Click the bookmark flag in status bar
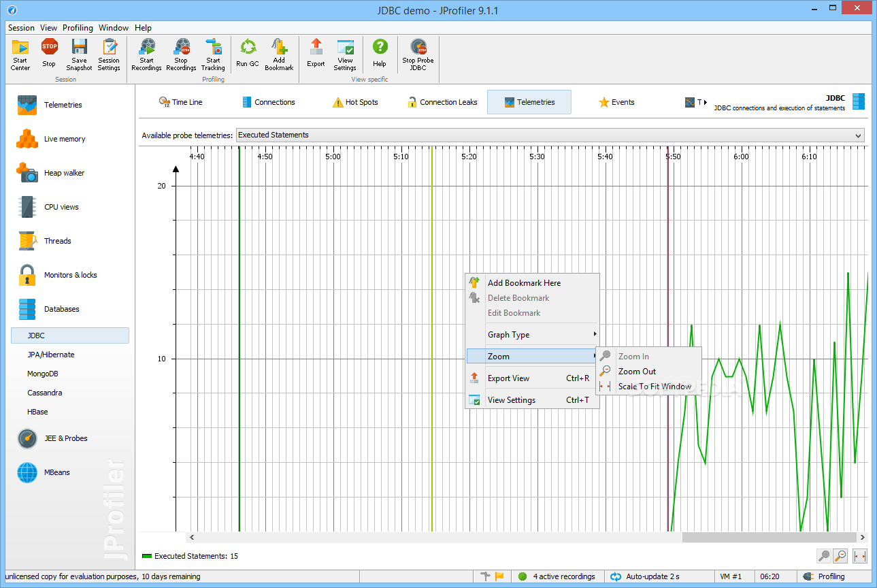Viewport: 877px width, 588px height. tap(499, 576)
